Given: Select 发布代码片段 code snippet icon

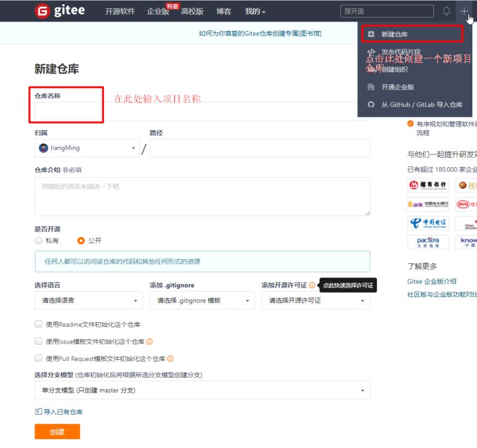Looking at the screenshot, I should [x=371, y=51].
